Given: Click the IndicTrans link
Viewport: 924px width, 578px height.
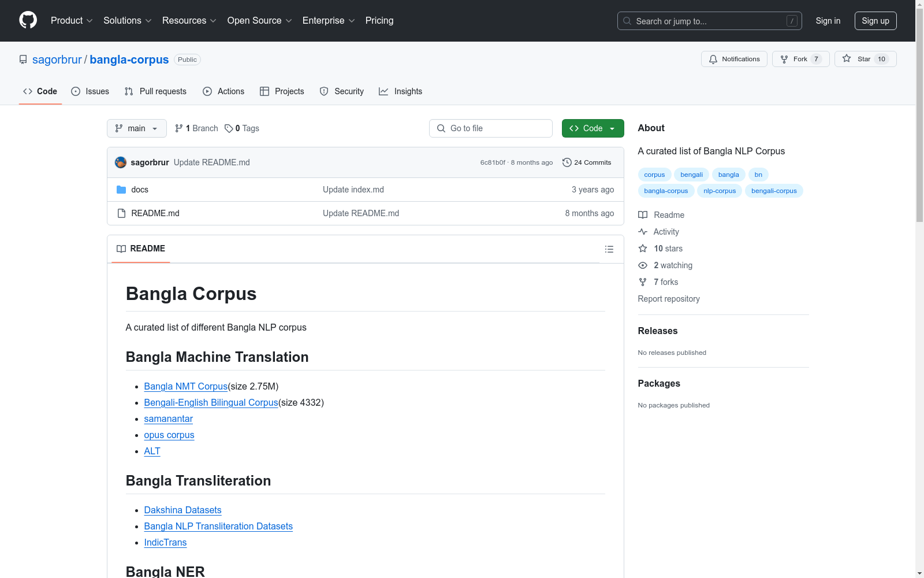Looking at the screenshot, I should [166, 542].
